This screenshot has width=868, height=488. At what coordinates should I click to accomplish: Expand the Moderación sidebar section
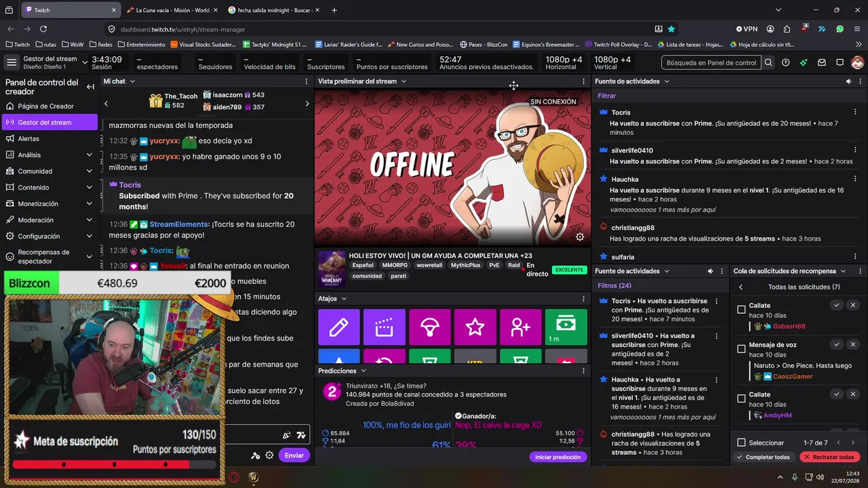pyautogui.click(x=90, y=220)
